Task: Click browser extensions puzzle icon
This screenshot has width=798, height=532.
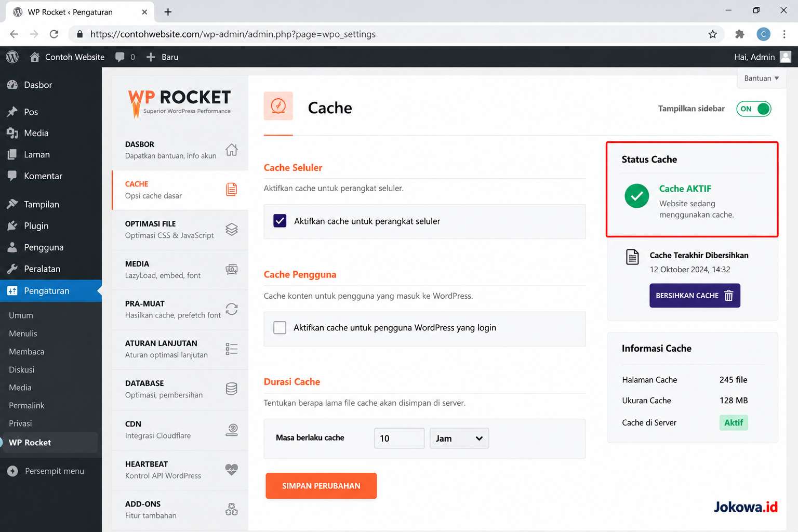Action: [x=740, y=34]
